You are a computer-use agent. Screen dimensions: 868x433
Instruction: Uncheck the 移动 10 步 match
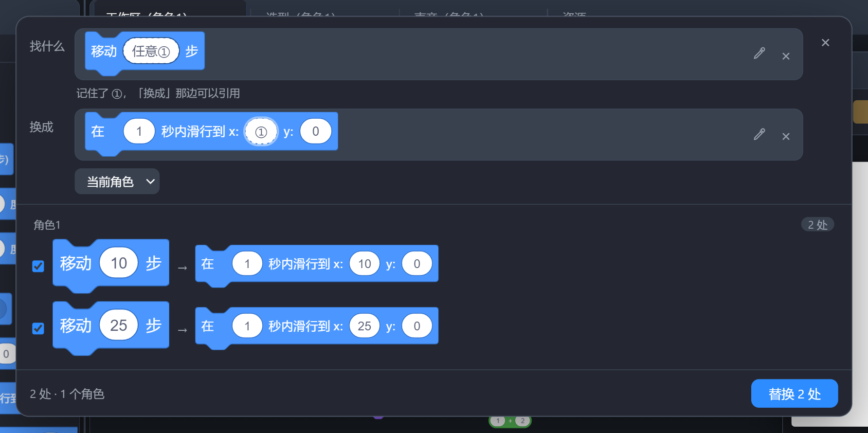coord(38,266)
